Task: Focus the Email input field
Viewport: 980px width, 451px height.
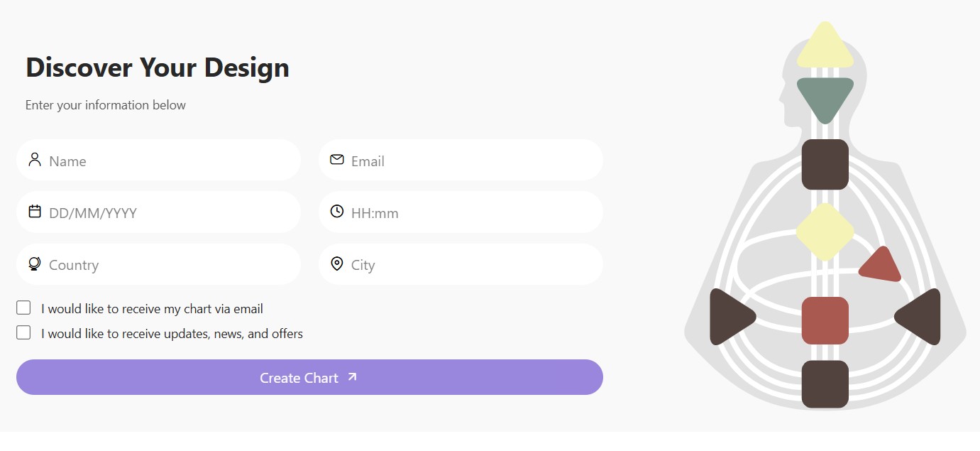Action: coord(472,161)
